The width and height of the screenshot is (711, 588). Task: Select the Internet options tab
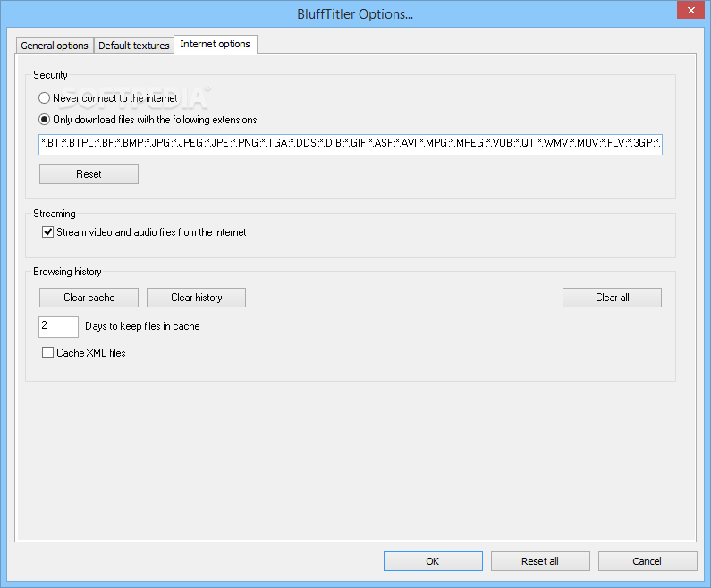(215, 44)
